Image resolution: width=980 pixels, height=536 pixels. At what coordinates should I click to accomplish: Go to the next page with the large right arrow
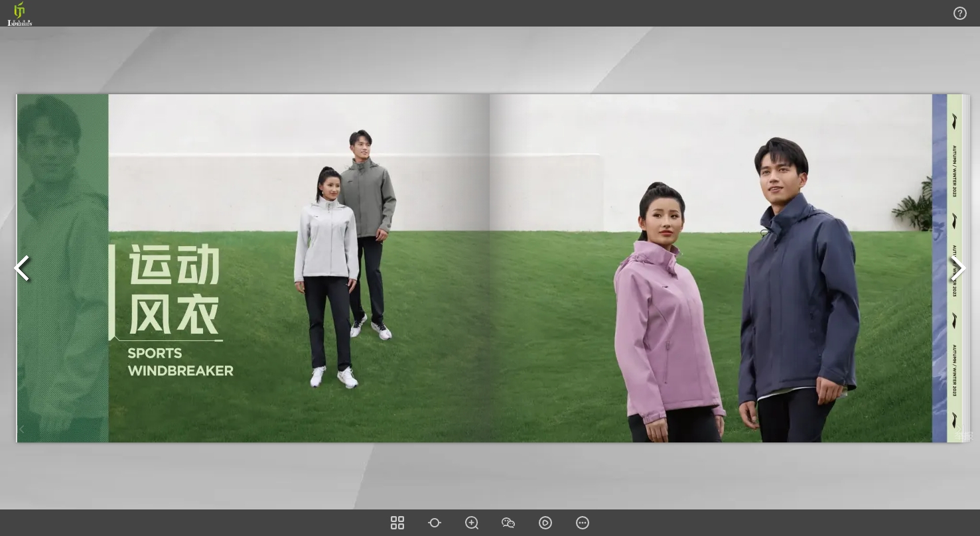(958, 268)
